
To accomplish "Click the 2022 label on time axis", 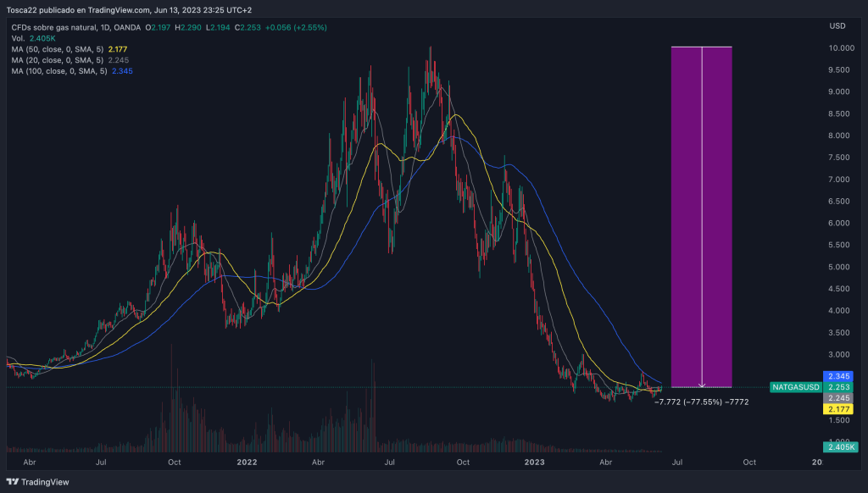I will pyautogui.click(x=247, y=463).
